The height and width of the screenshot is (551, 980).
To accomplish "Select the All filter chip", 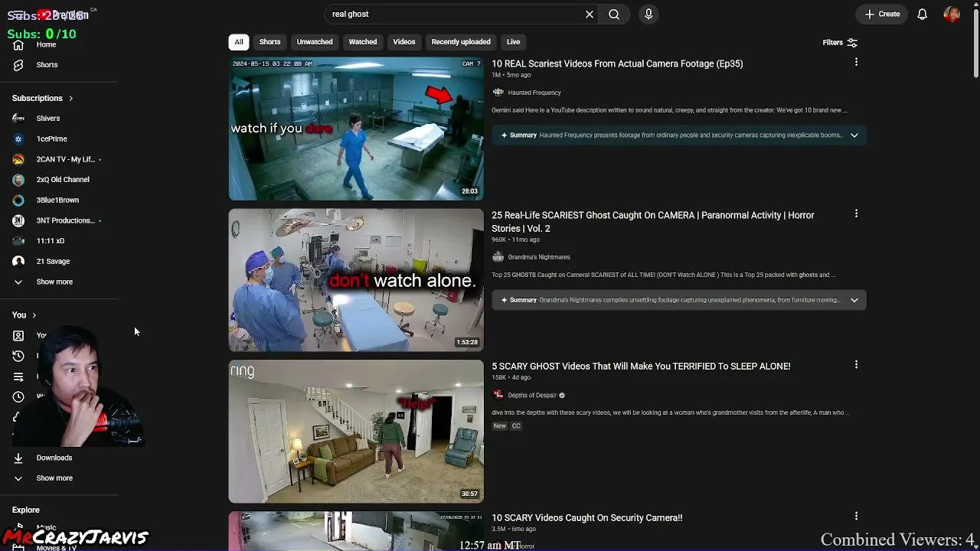I will click(239, 42).
